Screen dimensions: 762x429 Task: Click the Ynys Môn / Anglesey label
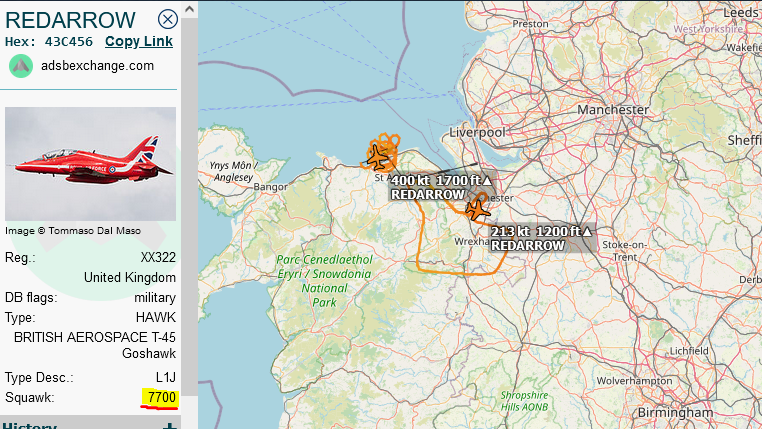tap(233, 172)
